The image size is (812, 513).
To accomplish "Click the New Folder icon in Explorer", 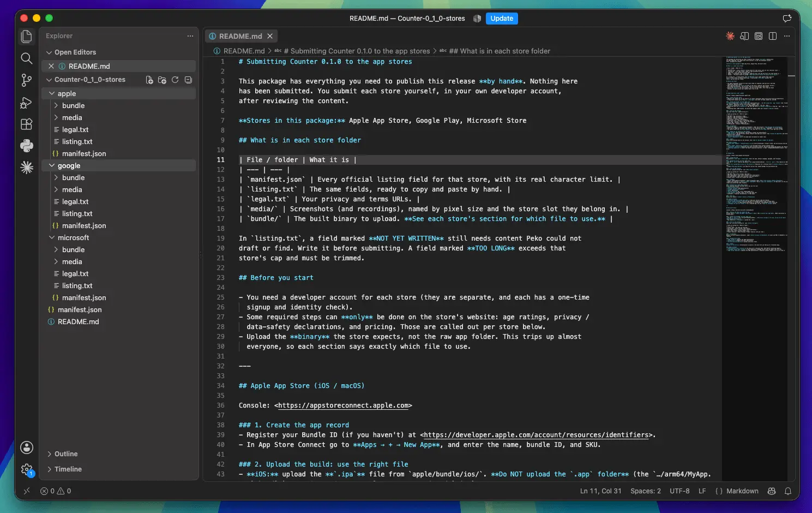I will click(x=162, y=80).
